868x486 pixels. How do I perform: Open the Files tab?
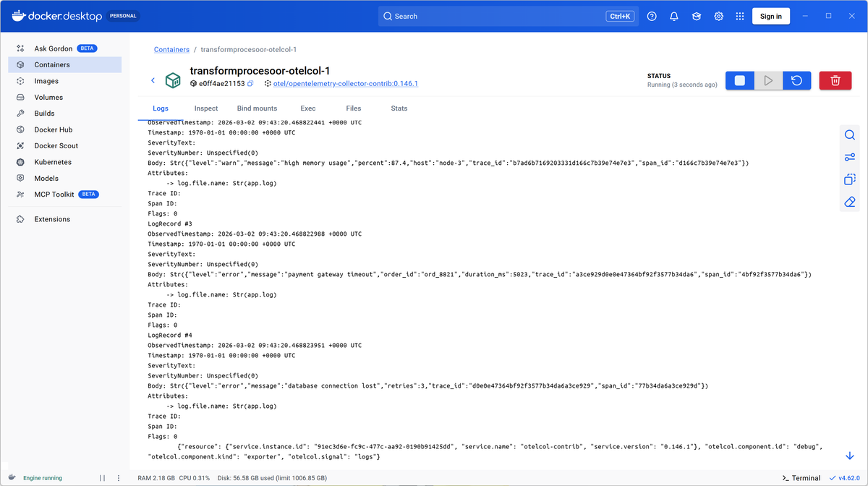[x=354, y=108]
